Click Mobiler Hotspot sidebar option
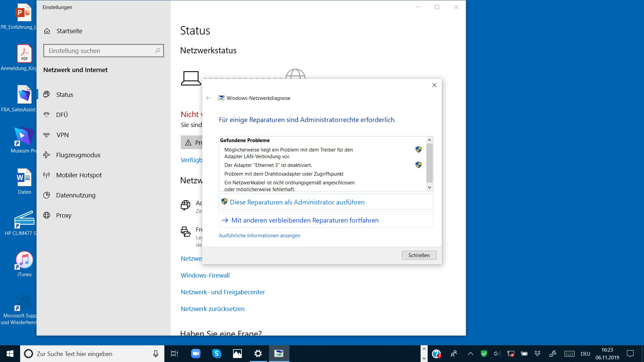The width and height of the screenshot is (644, 362). click(79, 175)
